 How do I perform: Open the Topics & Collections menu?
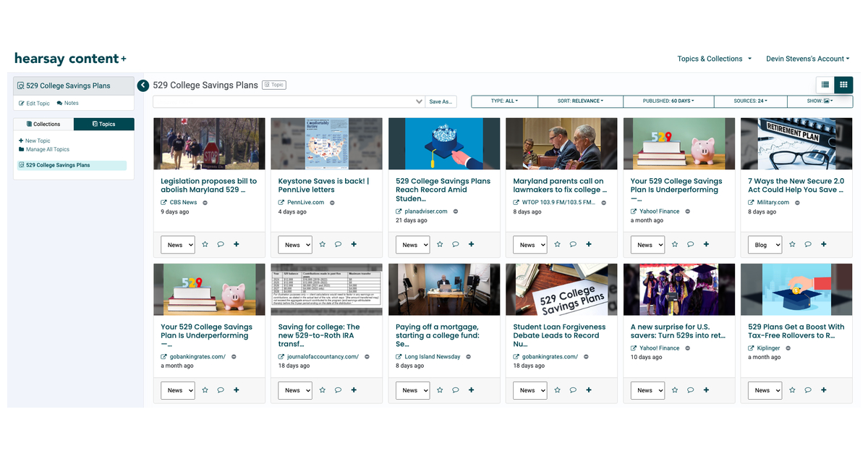[714, 59]
